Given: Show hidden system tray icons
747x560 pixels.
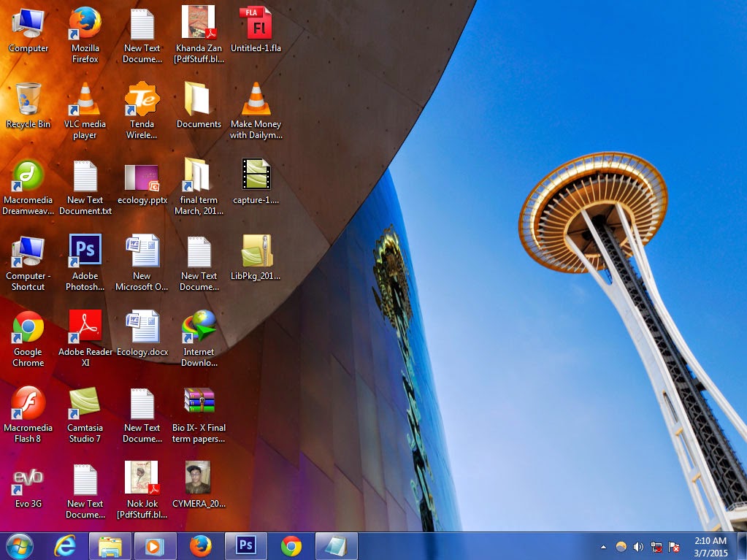Looking at the screenshot, I should point(603,547).
